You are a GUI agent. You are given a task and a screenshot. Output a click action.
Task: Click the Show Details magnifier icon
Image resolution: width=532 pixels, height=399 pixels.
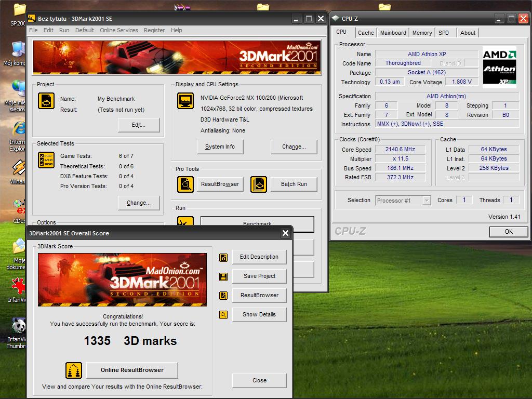(x=223, y=315)
